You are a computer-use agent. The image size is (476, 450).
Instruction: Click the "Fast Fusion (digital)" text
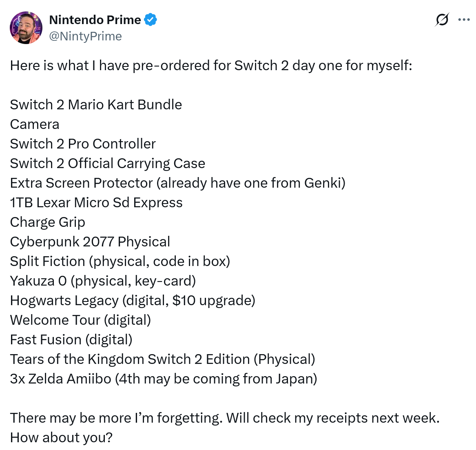coord(71,339)
